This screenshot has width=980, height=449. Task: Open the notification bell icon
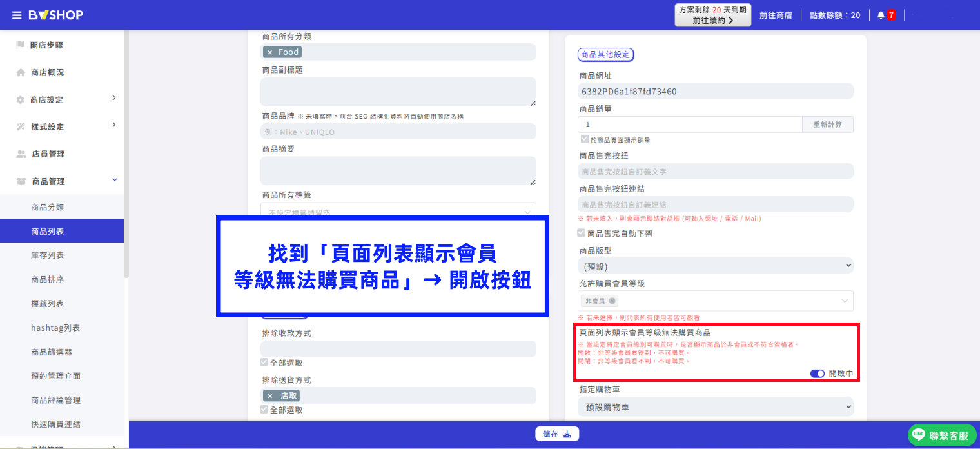881,15
